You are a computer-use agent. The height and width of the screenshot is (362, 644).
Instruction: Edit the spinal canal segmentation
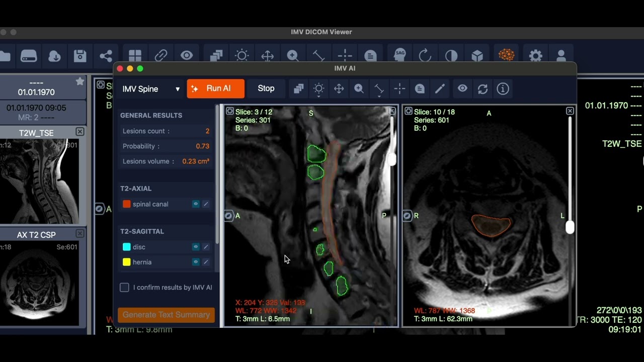click(x=206, y=204)
